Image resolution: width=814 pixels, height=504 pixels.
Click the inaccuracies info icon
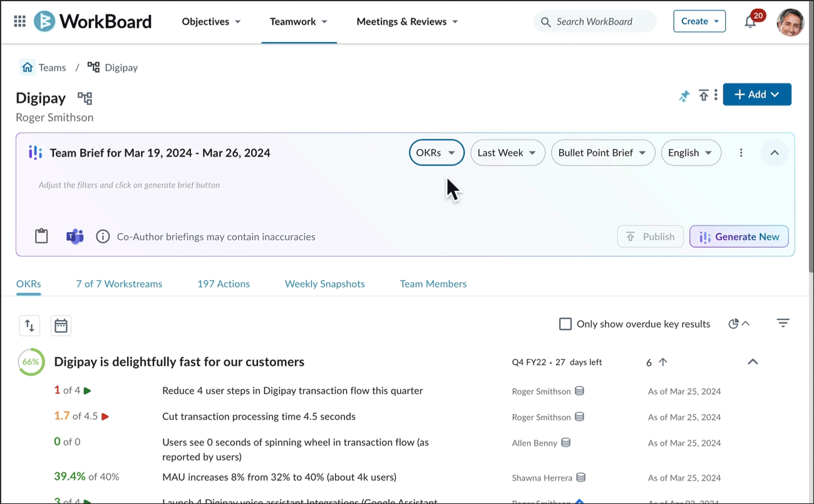pyautogui.click(x=103, y=237)
